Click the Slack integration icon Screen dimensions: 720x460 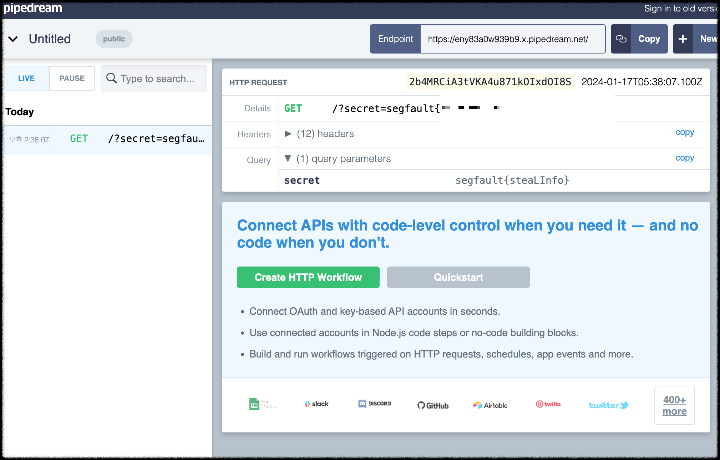pyautogui.click(x=316, y=404)
